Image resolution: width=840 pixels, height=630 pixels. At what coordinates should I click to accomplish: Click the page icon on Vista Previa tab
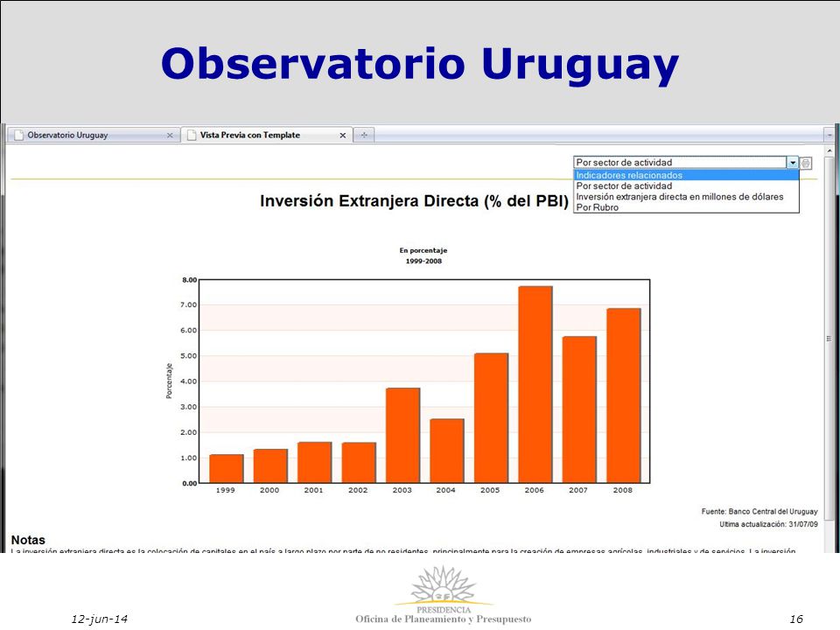[192, 135]
